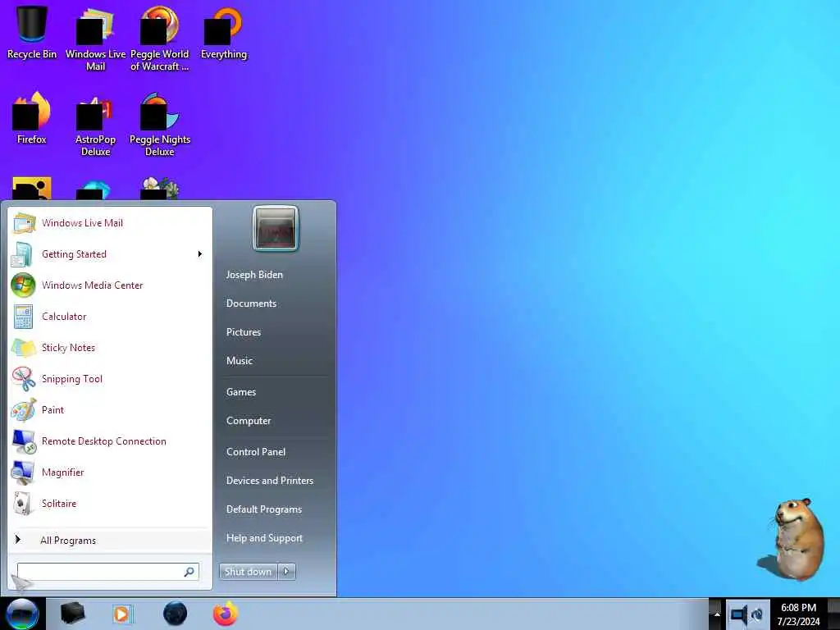840x630 pixels.
Task: Click the Getting Started icon in Start menu
Action: (x=22, y=254)
